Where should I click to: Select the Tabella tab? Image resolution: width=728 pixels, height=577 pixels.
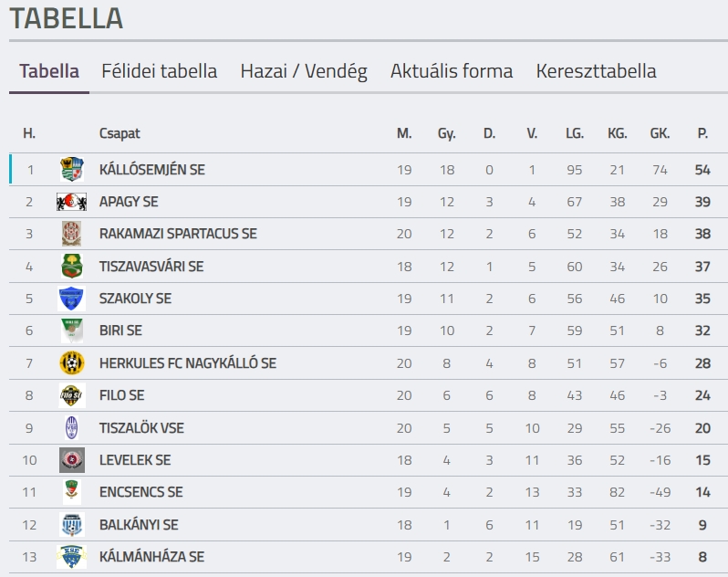pyautogui.click(x=49, y=71)
